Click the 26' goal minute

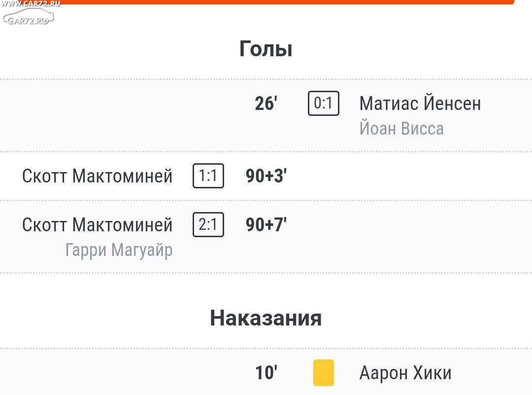pyautogui.click(x=266, y=103)
